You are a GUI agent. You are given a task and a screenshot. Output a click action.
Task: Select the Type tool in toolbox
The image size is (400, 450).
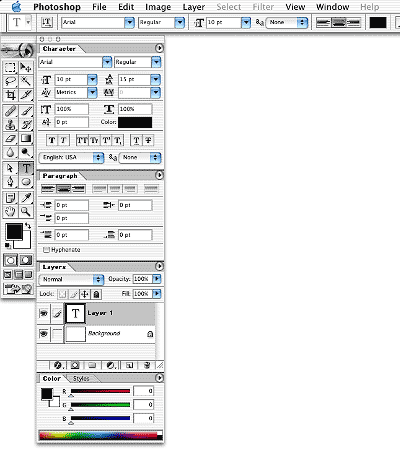pyautogui.click(x=26, y=168)
